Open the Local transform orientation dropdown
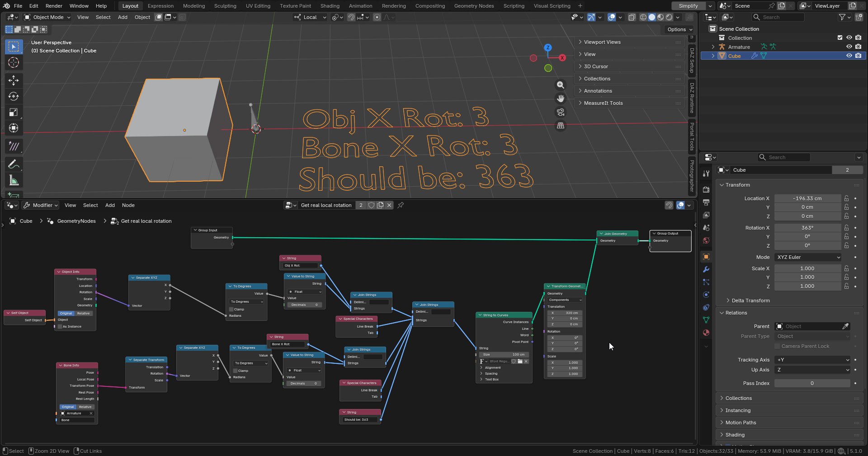Image resolution: width=868 pixels, height=456 pixels. tap(310, 17)
